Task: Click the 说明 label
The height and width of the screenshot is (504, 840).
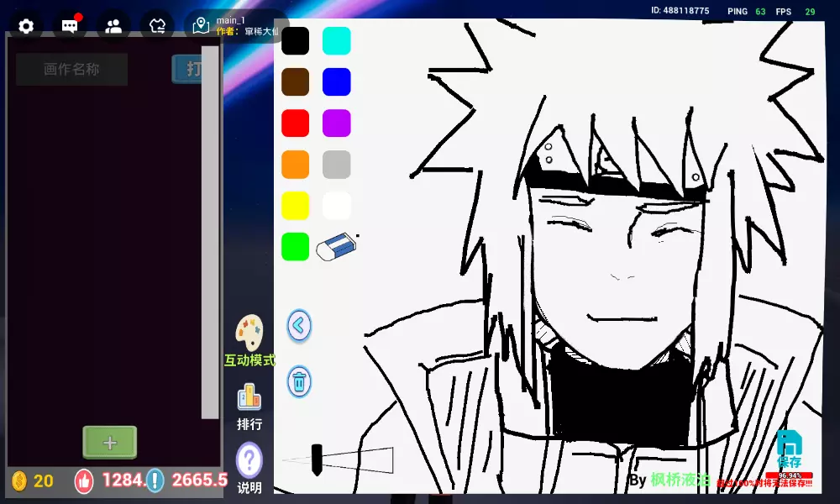Action: [249, 488]
